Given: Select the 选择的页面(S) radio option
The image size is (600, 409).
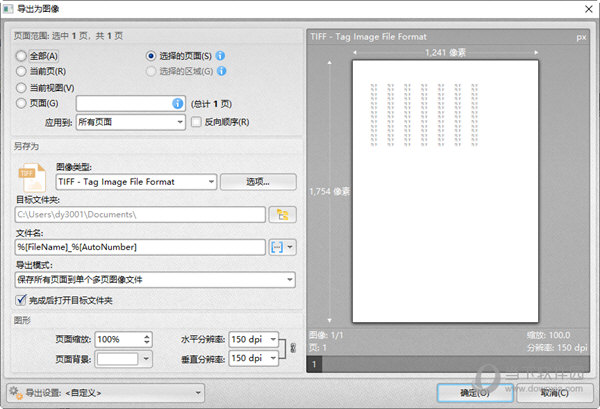Looking at the screenshot, I should coord(151,56).
